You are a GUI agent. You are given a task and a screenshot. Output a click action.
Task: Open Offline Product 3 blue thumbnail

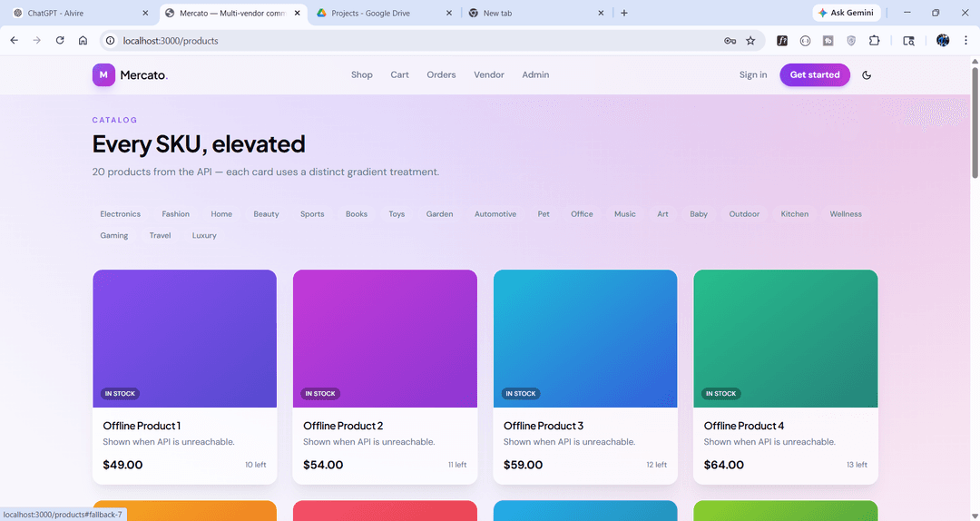(x=585, y=339)
